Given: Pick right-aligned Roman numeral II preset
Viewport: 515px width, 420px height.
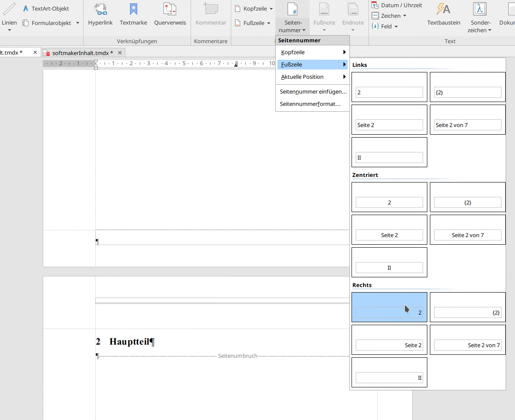Looking at the screenshot, I should (x=389, y=373).
